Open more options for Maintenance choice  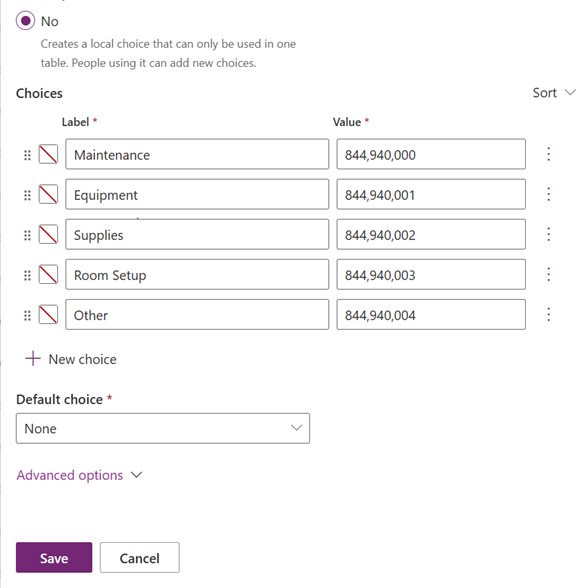(x=549, y=154)
